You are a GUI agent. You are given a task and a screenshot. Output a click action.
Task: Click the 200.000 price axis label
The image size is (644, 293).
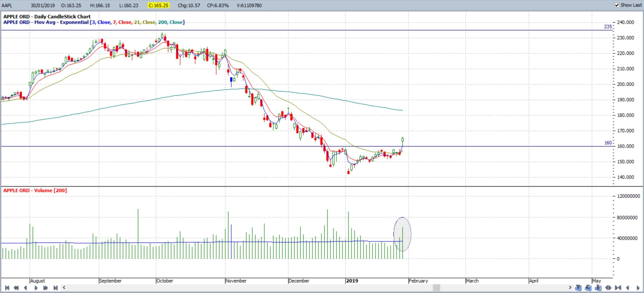[625, 84]
